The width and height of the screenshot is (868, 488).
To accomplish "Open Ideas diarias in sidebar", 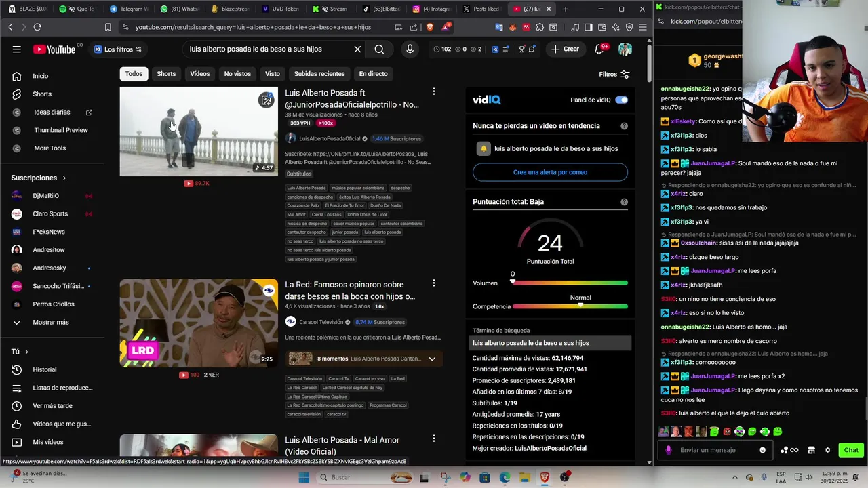I will click(x=52, y=112).
